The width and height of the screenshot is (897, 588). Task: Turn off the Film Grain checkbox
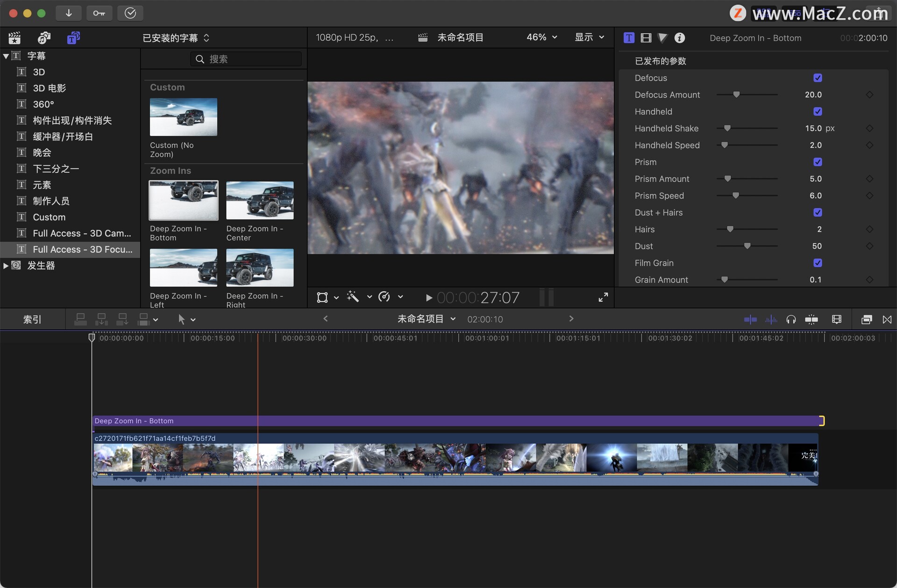tap(817, 263)
